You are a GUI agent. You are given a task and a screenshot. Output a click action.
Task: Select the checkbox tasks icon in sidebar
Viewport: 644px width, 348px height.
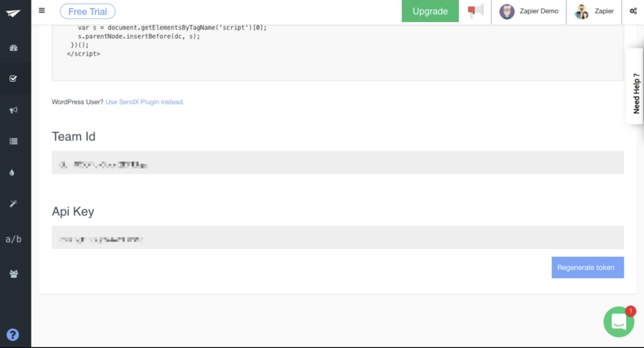tap(13, 79)
